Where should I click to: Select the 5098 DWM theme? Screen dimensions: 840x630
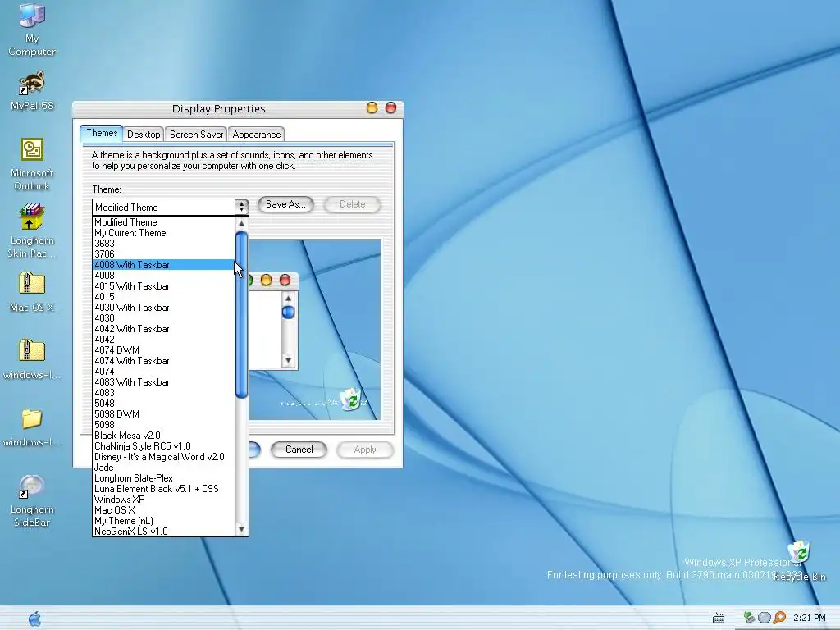(164, 414)
